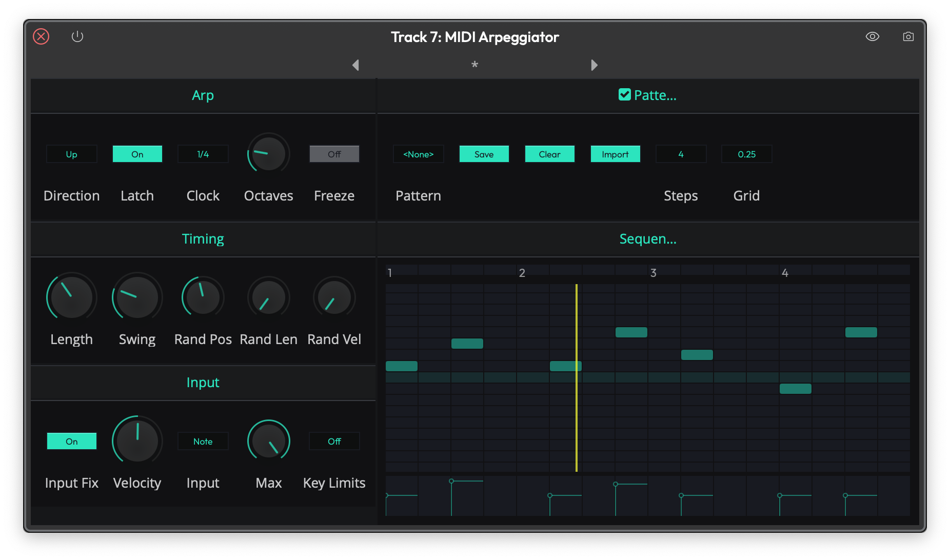This screenshot has height=560, width=950.
Task: Click the Steps value field showing 4
Action: click(681, 154)
